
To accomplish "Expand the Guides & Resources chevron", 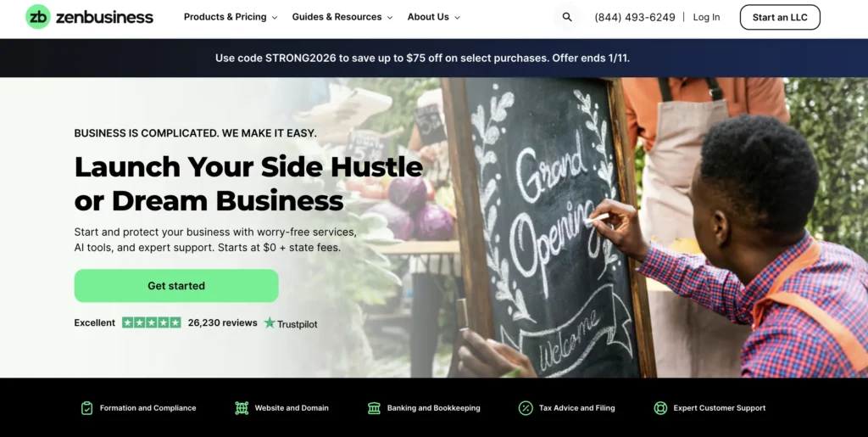I will point(390,18).
